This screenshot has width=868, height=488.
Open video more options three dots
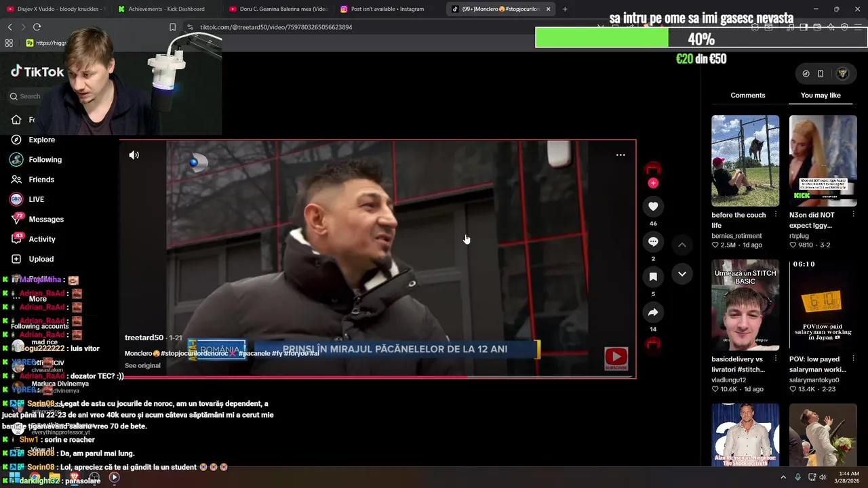click(620, 155)
